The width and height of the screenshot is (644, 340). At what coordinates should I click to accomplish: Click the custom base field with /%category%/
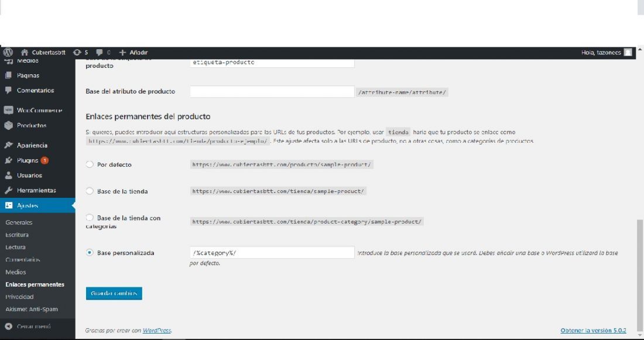point(272,253)
